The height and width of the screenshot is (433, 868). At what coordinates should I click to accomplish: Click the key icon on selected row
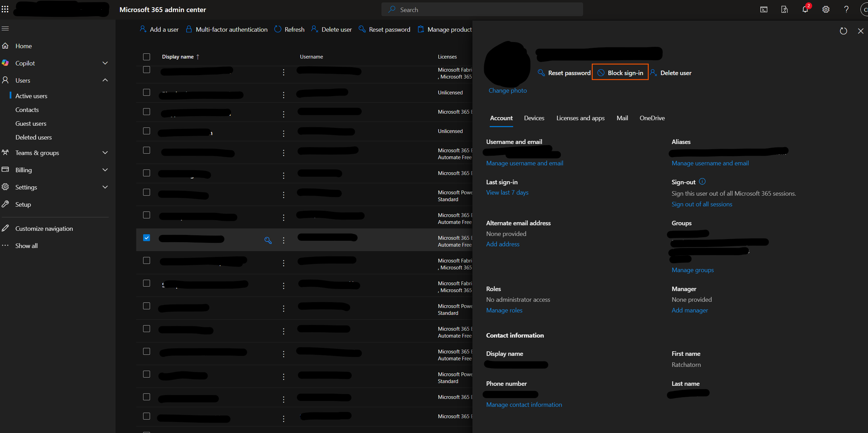pos(268,240)
